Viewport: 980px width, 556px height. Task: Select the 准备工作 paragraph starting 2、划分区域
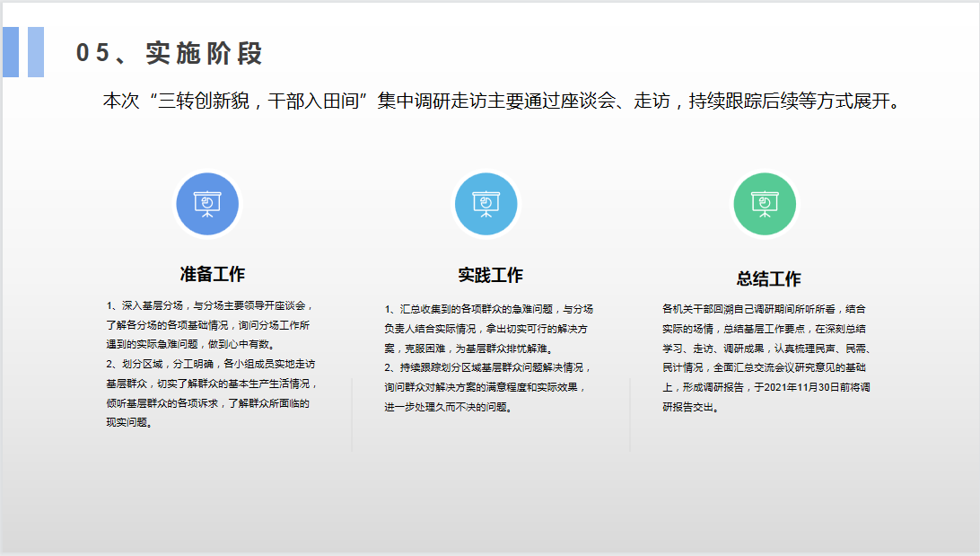pyautogui.click(x=212, y=393)
